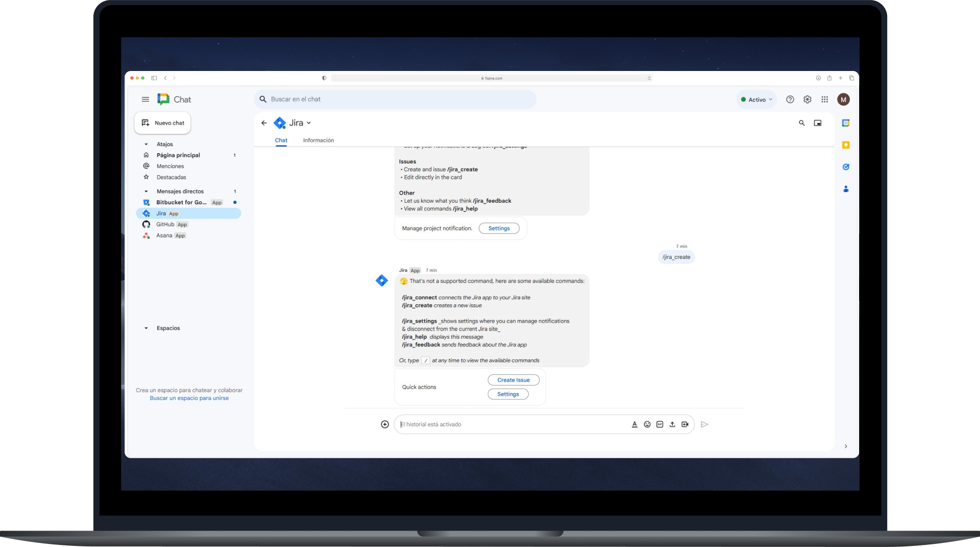Open the GitHub app conversation
This screenshot has width=980, height=547.
point(189,225)
